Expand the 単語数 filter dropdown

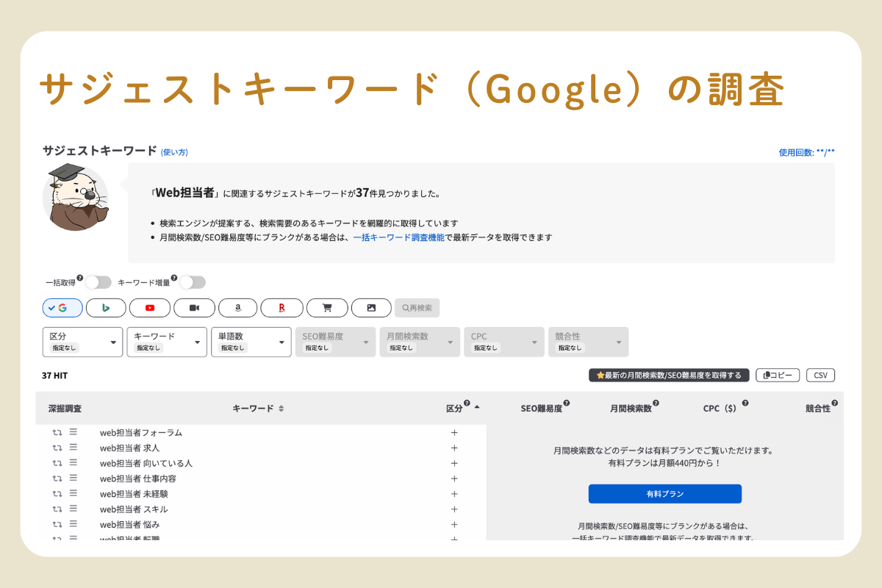coord(251,342)
